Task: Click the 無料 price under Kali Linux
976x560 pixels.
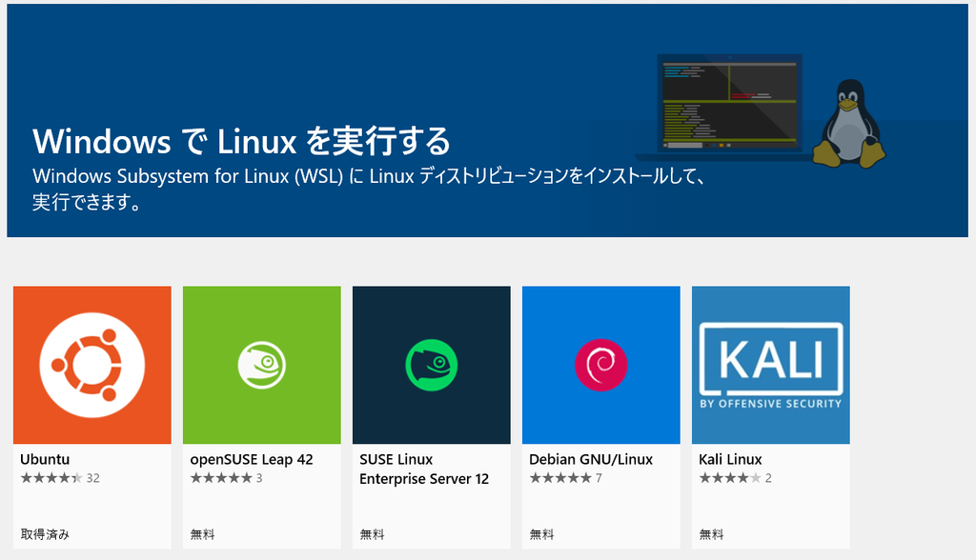Action: click(x=711, y=534)
